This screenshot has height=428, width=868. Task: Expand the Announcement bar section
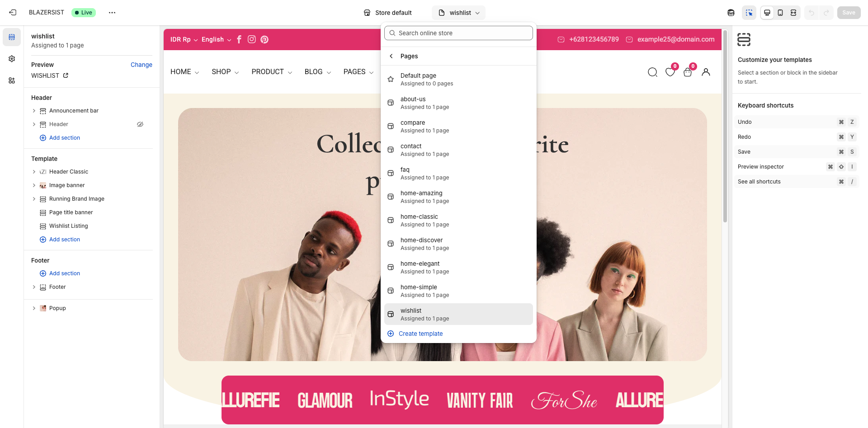pos(34,111)
